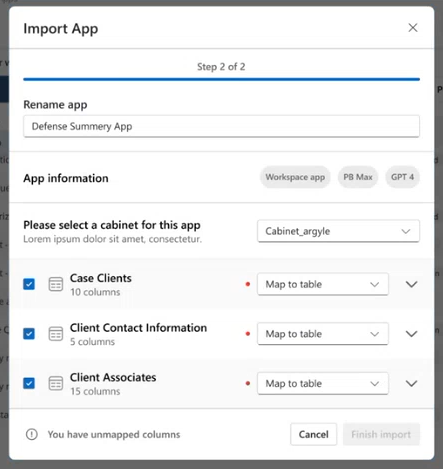Click the GPT 4 tag

click(x=402, y=177)
